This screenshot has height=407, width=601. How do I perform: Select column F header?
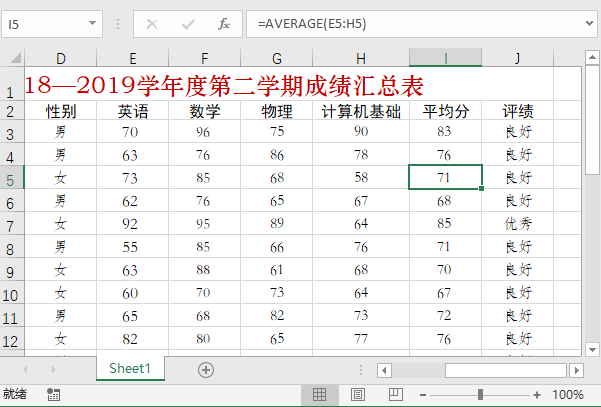(x=205, y=58)
